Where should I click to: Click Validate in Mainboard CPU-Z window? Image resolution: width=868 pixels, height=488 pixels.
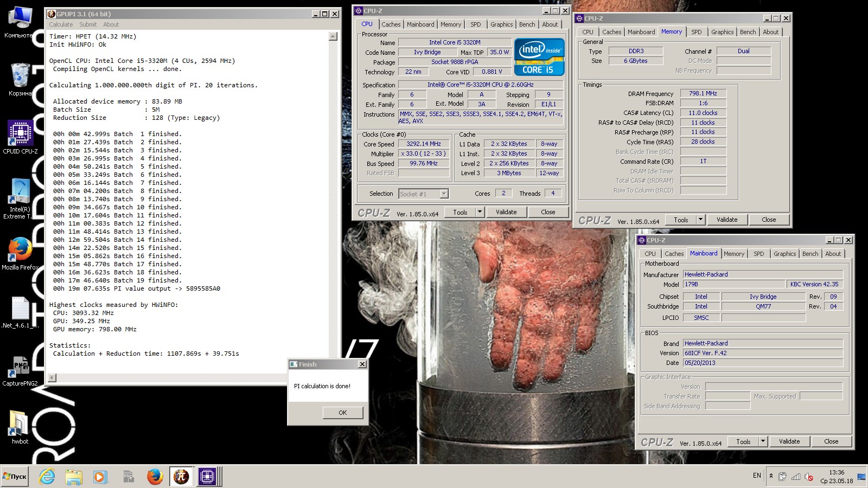pyautogui.click(x=789, y=441)
